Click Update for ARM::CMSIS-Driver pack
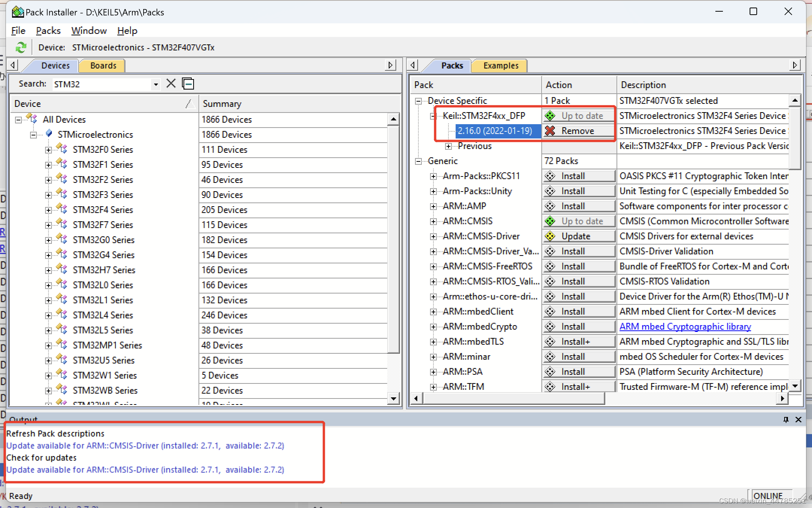This screenshot has width=812, height=508. (578, 236)
